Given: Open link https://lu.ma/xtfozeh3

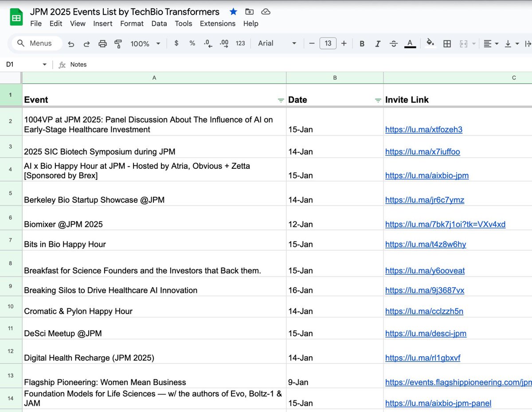Looking at the screenshot, I should coord(424,129).
